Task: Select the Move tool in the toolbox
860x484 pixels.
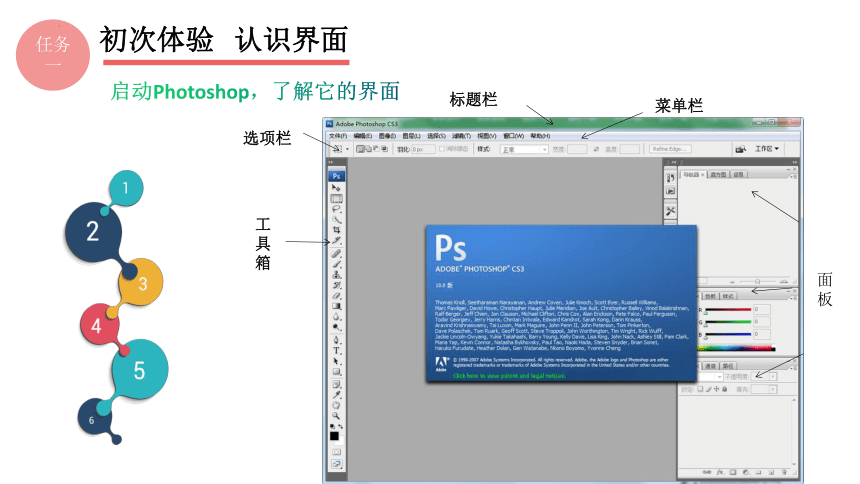Action: (336, 188)
